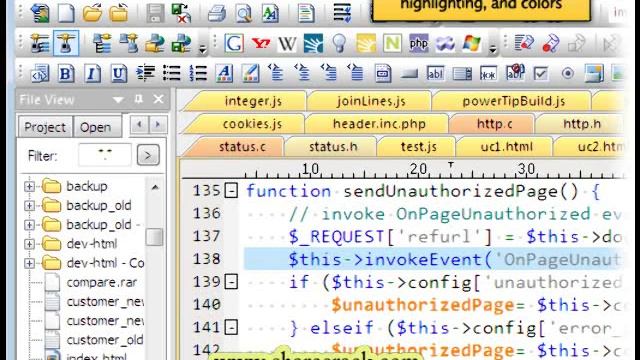Close the File View panel
Viewport: 640px width, 360px height.
coord(158,99)
